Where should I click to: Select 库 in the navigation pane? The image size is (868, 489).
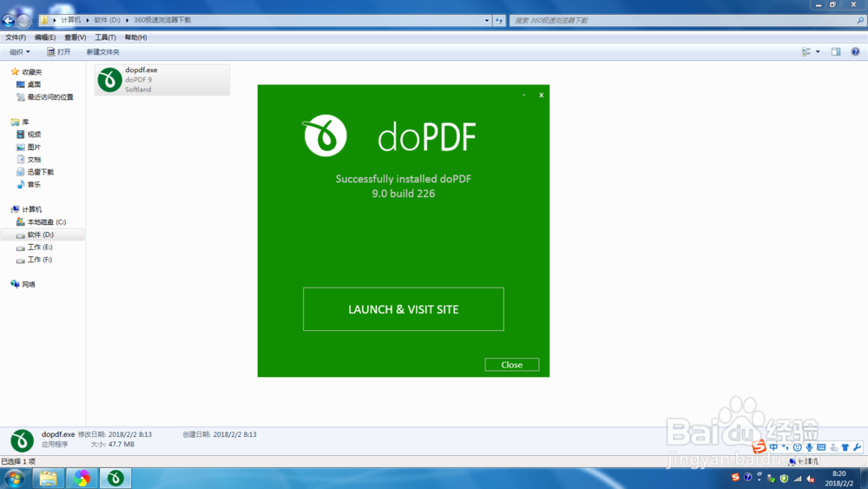[25, 122]
